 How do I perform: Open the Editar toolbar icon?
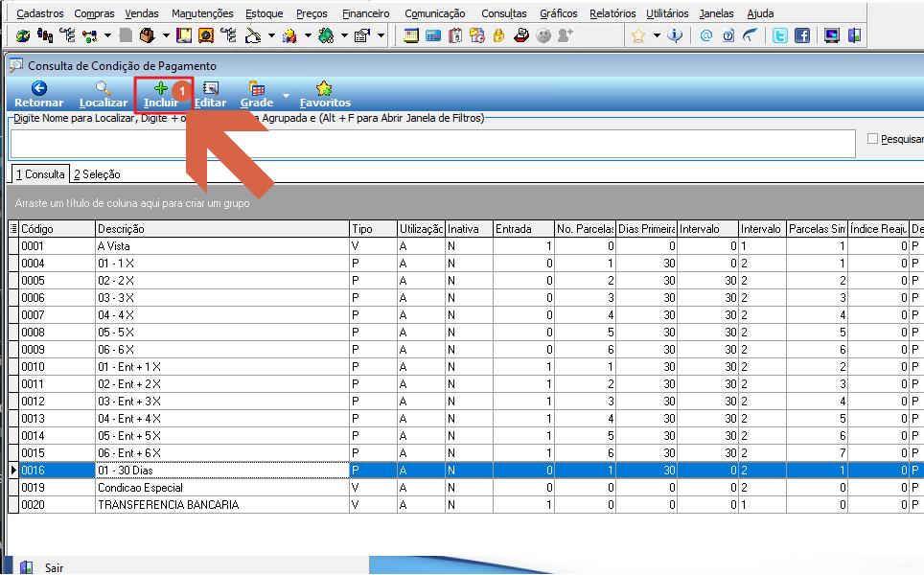(210, 88)
